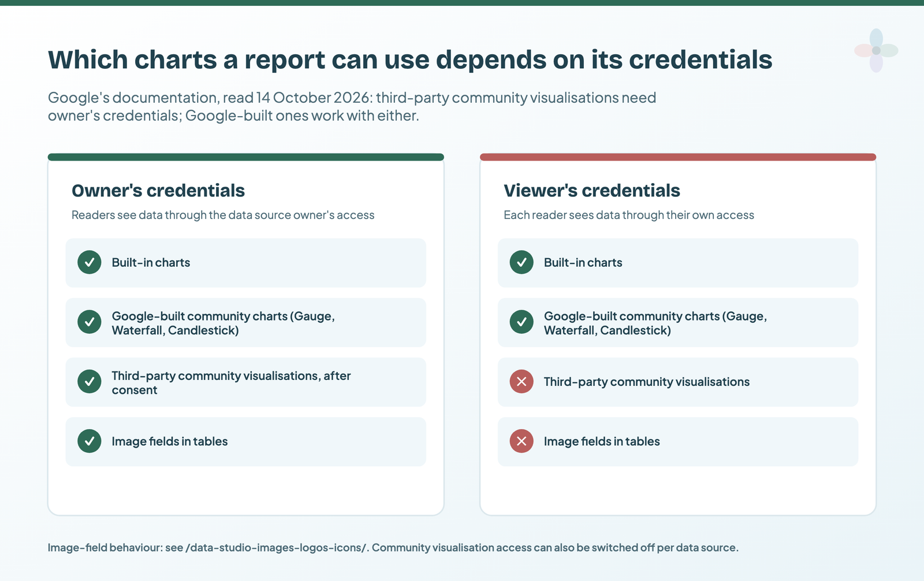Select Google-built community charts text in Viewer's card

pyautogui.click(x=655, y=323)
